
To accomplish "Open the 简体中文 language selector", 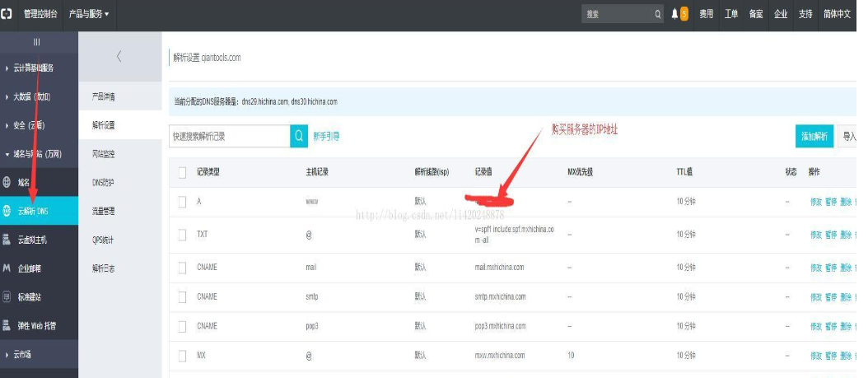I will click(837, 14).
